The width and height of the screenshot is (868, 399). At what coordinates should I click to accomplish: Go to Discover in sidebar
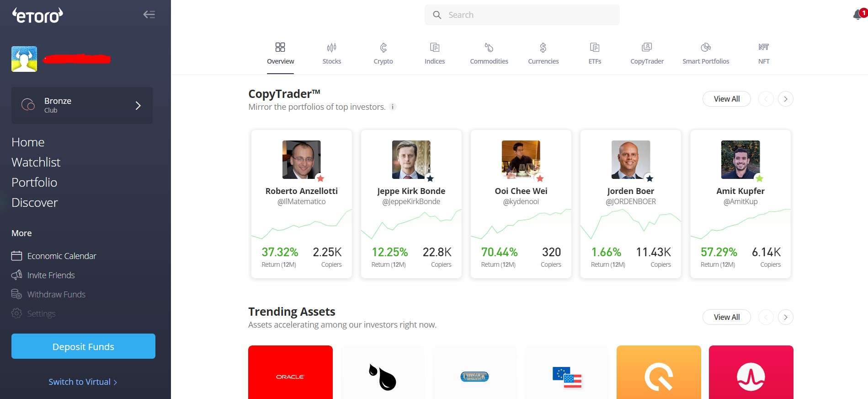point(35,203)
